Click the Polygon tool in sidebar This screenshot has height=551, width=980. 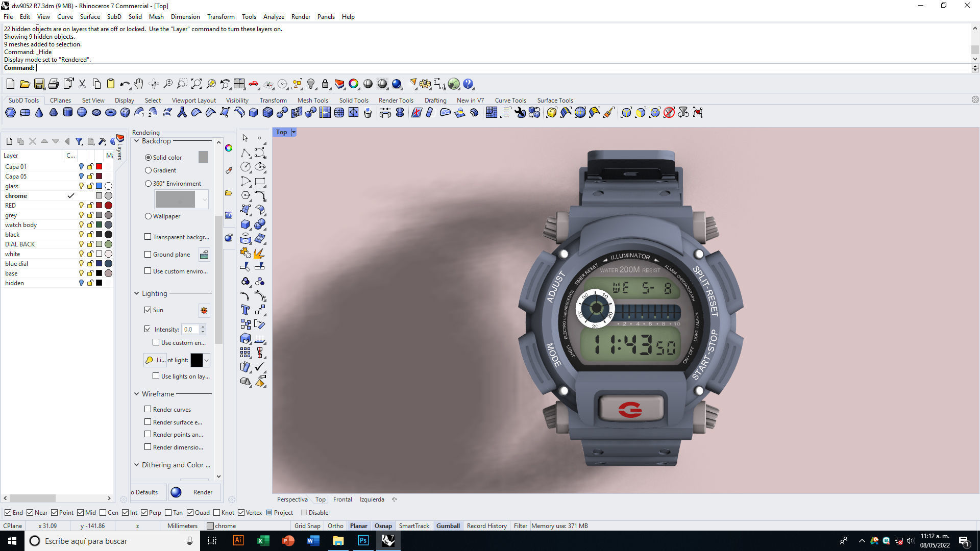pos(246,195)
